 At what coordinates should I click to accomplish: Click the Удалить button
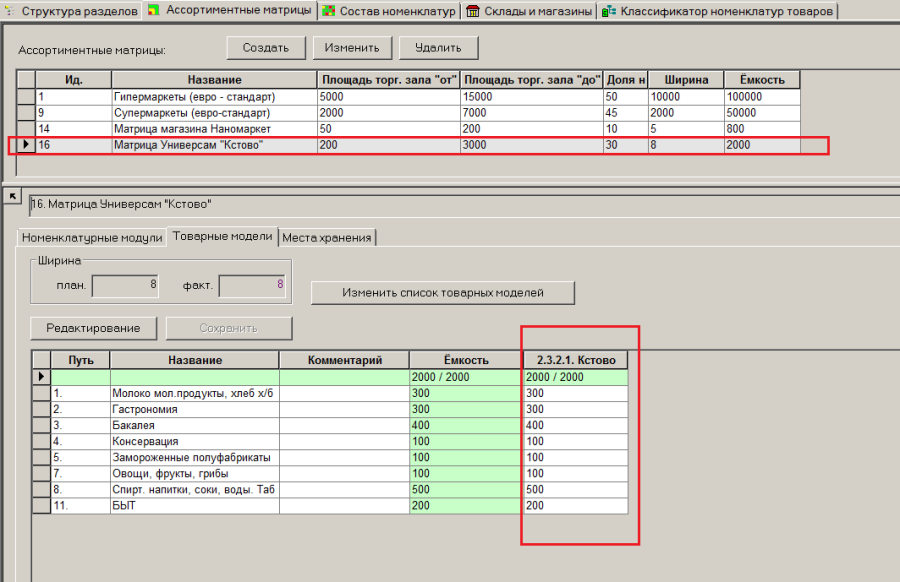438,48
